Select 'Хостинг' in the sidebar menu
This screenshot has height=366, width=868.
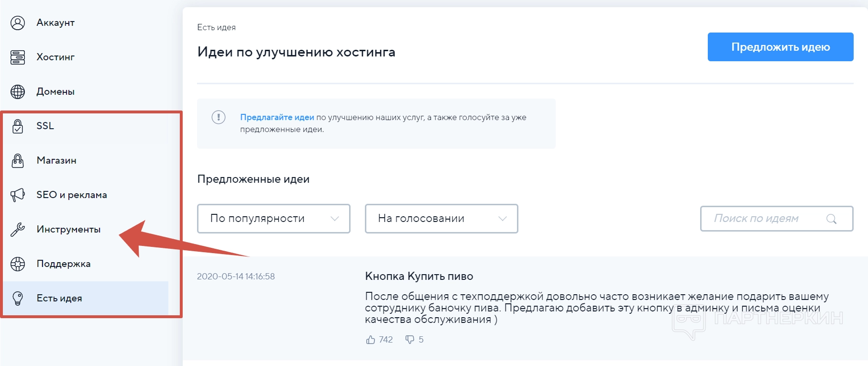point(55,57)
